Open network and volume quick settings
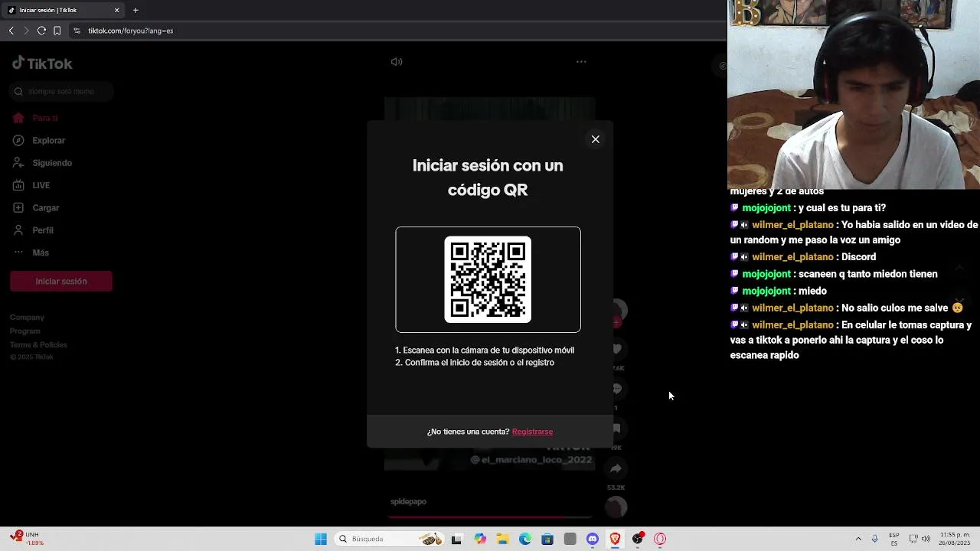 pos(920,539)
